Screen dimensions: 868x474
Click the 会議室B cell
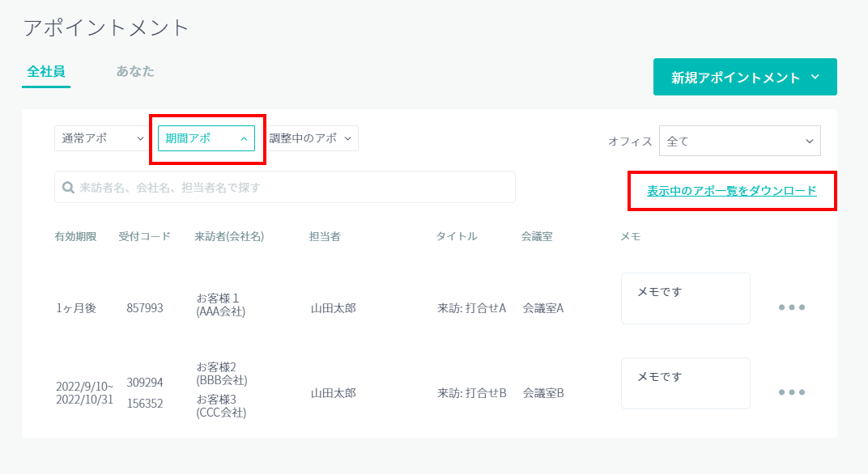coord(543,393)
